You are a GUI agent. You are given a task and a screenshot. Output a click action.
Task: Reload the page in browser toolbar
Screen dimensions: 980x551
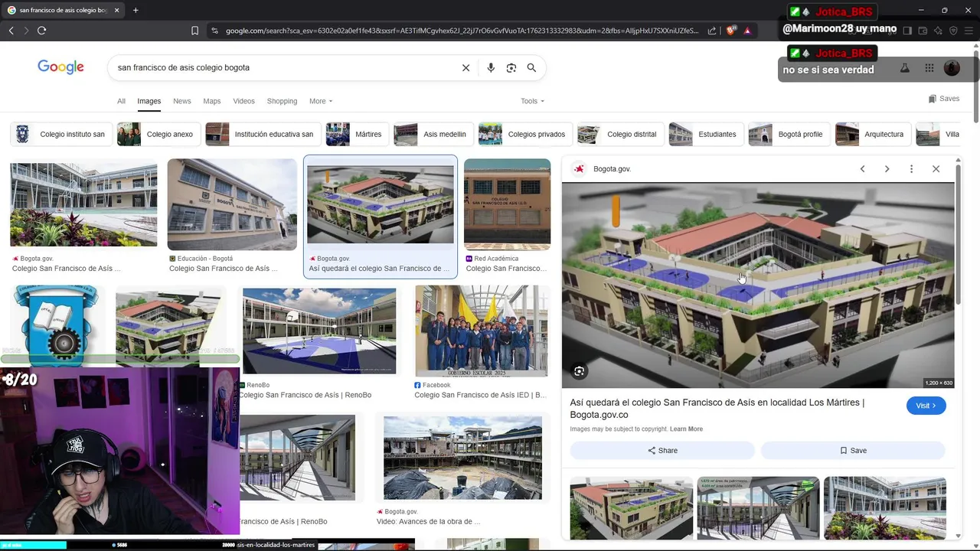coord(41,31)
